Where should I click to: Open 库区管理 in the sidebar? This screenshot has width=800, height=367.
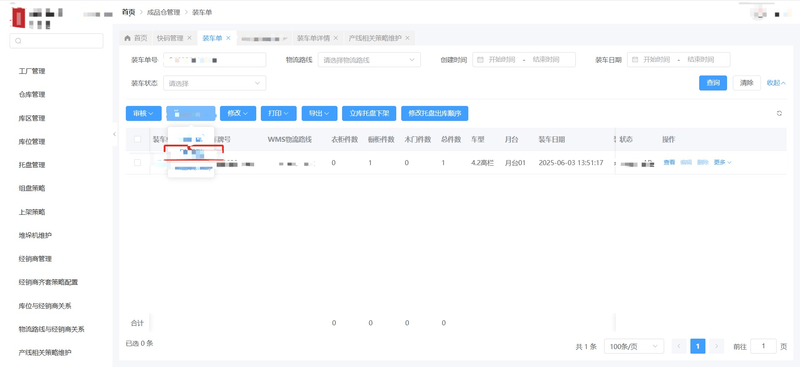tap(32, 118)
